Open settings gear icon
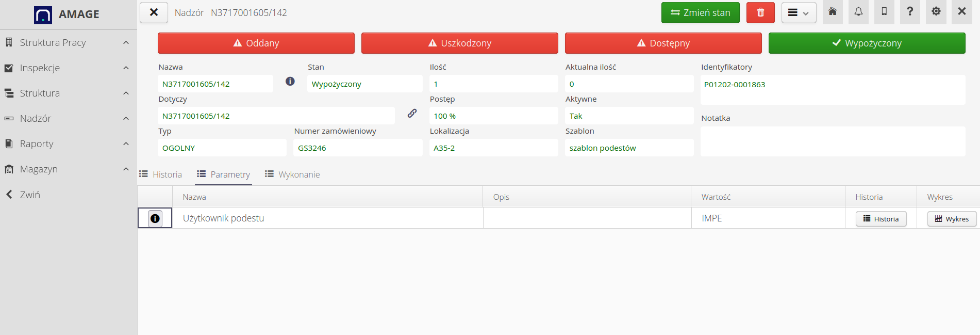 click(x=936, y=12)
